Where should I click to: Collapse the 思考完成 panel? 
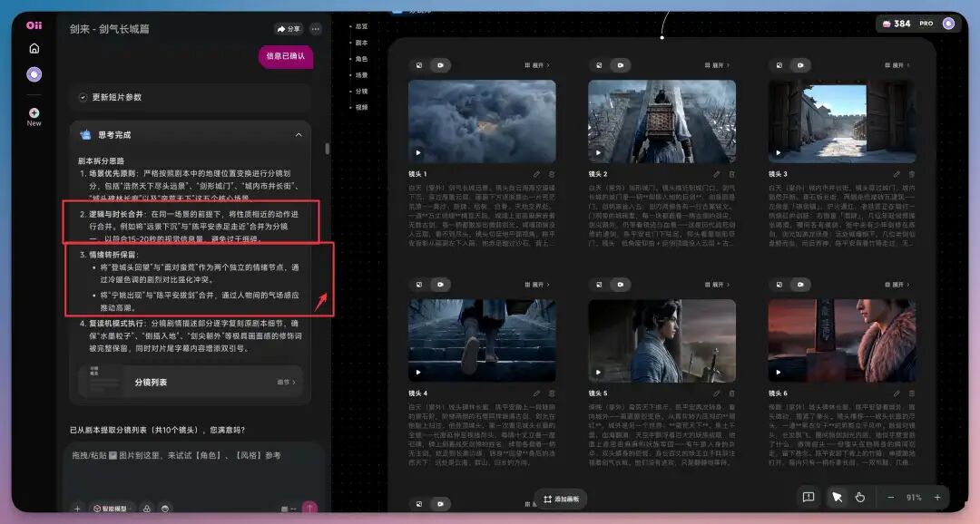[x=299, y=135]
